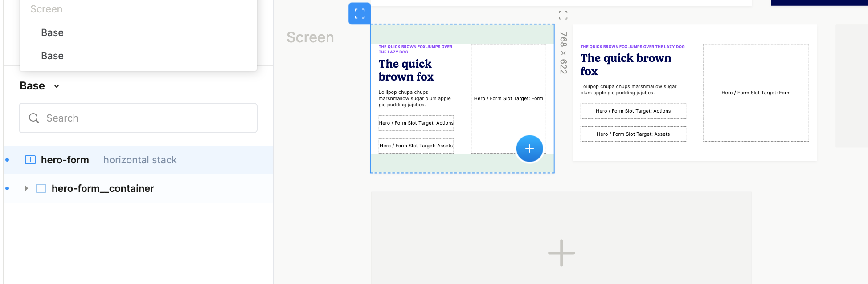Click the blue focus-frame icon above the selected artboard
This screenshot has width=868, height=284.
click(x=359, y=14)
